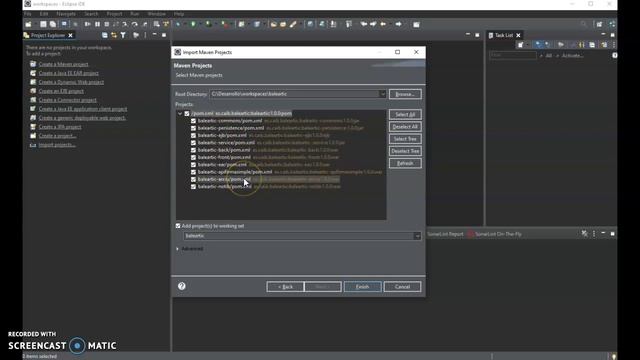Uncheck balearitc-commons/pom.xml checkbox
This screenshot has height=360, width=640.
193,121
